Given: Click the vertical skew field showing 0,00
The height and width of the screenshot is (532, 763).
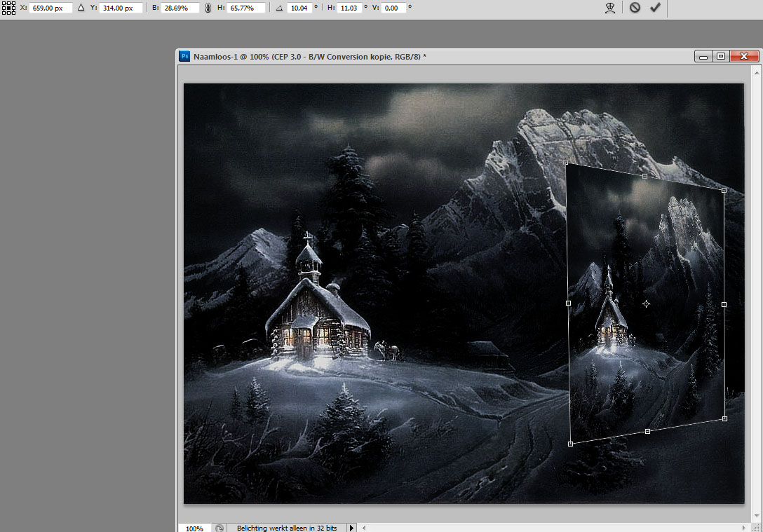Looking at the screenshot, I should click(393, 8).
